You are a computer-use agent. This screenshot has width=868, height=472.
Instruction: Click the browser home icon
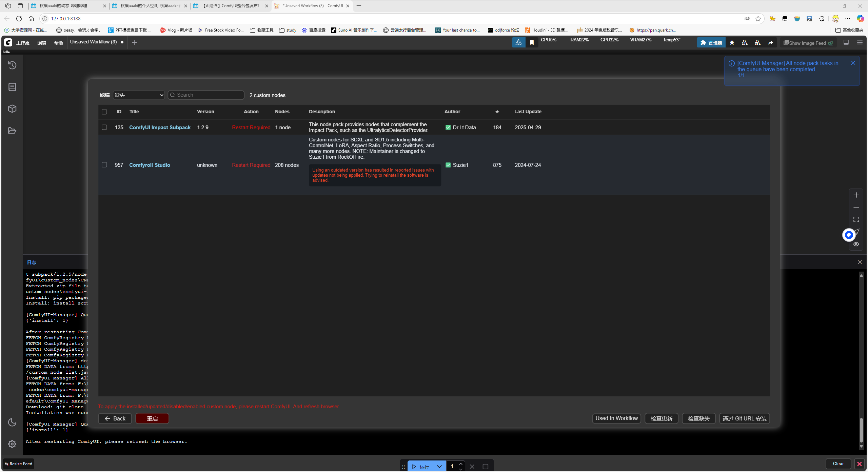31,19
